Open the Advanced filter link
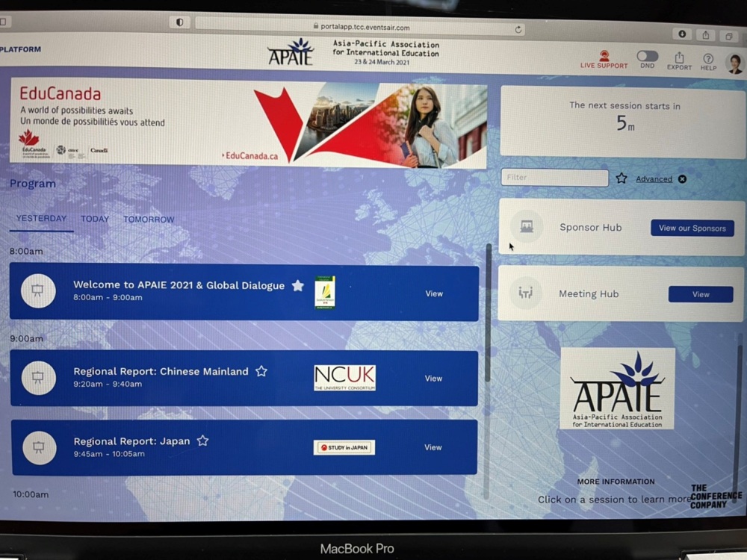747x560 pixels. (654, 179)
